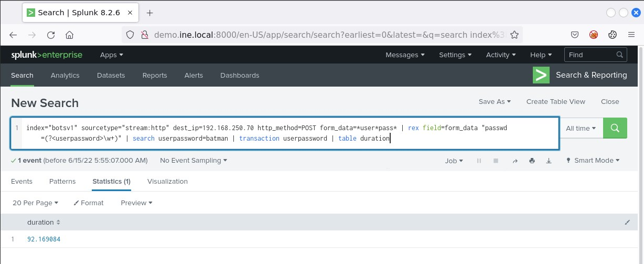Image resolution: width=644 pixels, height=264 pixels.
Task: Reload the browser page
Action: [x=51, y=35]
